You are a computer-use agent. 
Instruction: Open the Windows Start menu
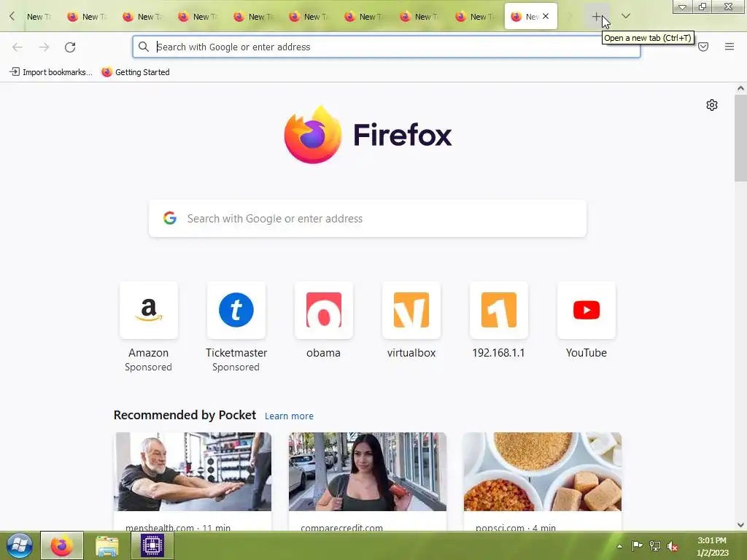[x=19, y=545]
